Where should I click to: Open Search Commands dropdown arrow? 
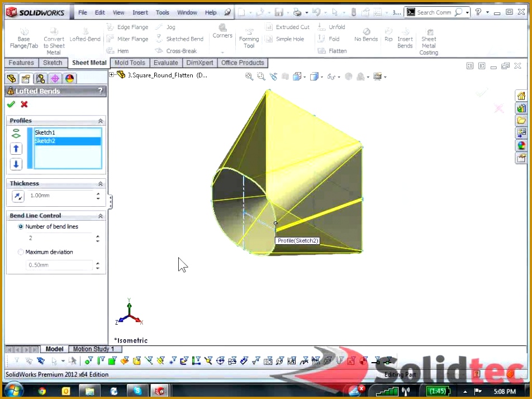pos(467,12)
